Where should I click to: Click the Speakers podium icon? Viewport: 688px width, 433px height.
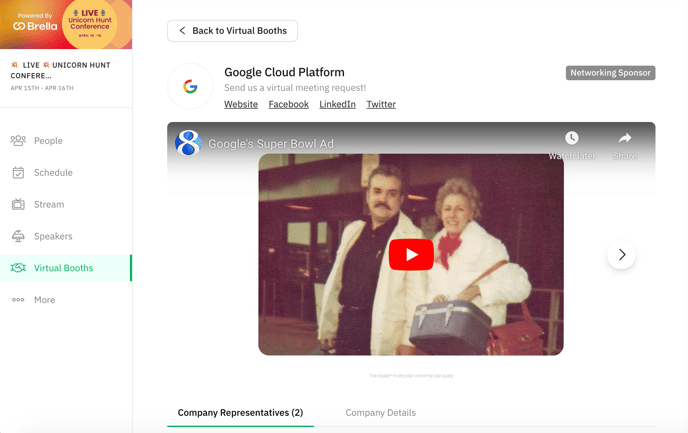click(x=18, y=236)
